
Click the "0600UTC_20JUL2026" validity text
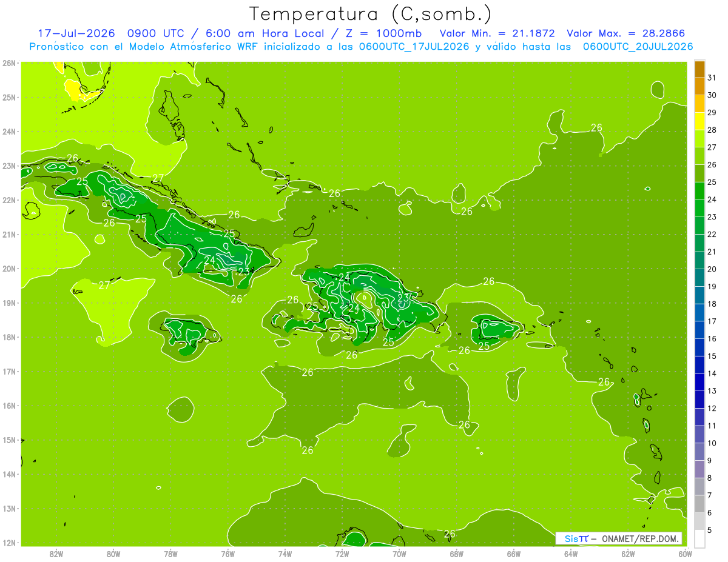pos(638,46)
